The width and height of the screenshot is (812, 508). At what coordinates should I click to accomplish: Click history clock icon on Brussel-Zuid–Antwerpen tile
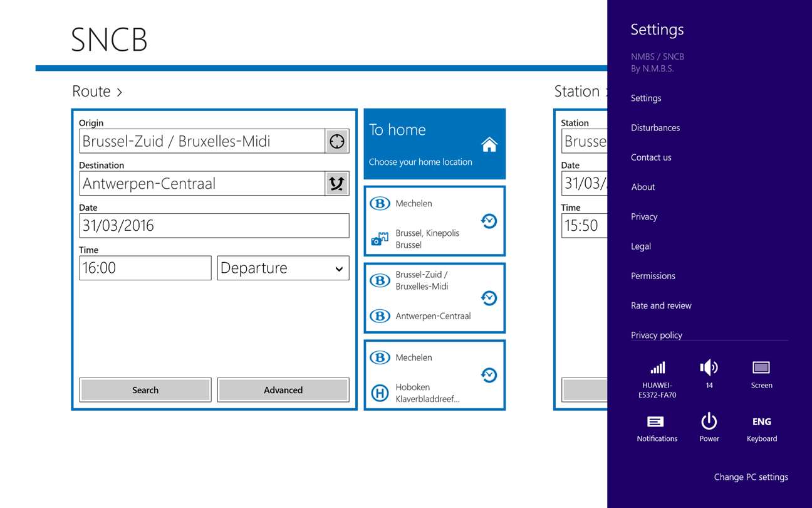click(x=489, y=298)
